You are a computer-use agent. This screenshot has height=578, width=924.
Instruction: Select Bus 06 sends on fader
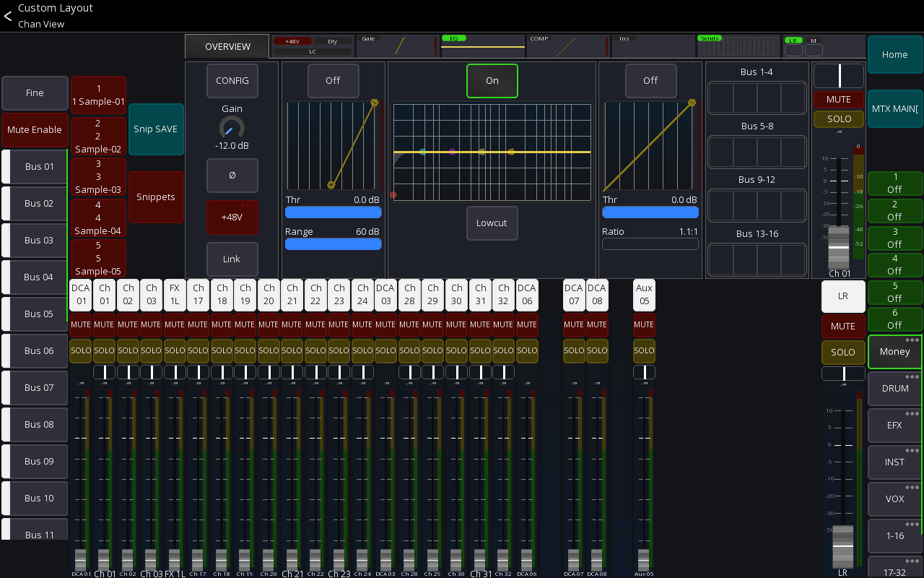[x=35, y=350]
